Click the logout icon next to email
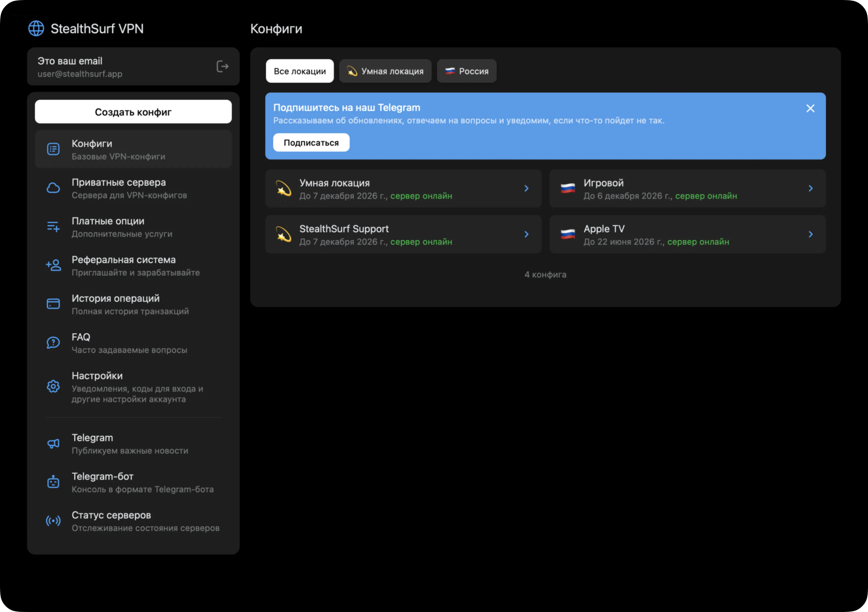The width and height of the screenshot is (868, 612). pos(222,66)
